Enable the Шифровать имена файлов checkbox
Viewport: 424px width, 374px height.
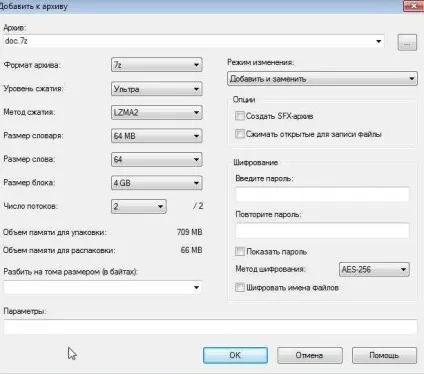[x=240, y=287]
